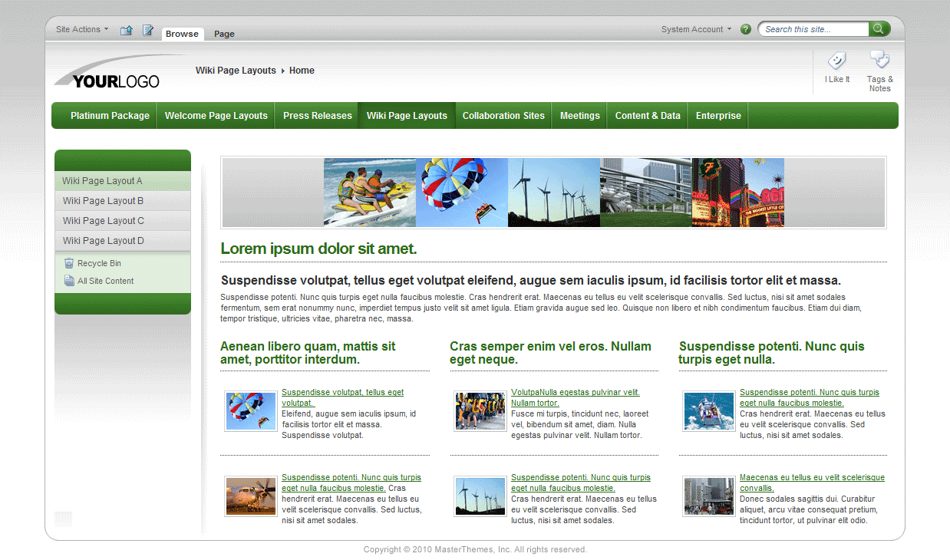This screenshot has width=950, height=560.
Task: Click the Home breadcrumb link
Action: [302, 70]
